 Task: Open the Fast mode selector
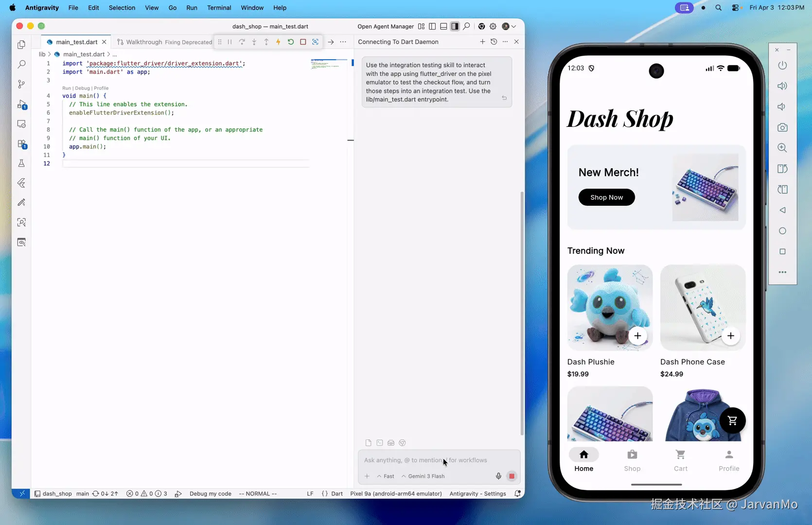[386, 476]
